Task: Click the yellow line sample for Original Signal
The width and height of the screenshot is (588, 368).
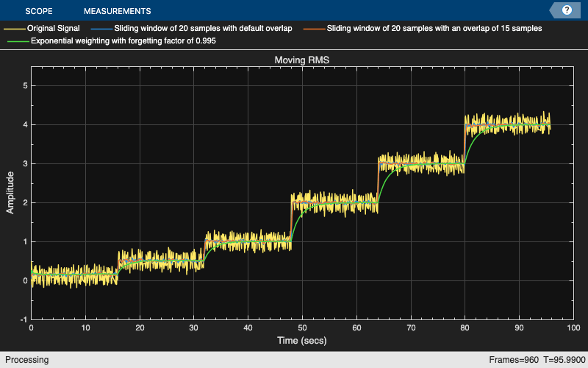Action: pos(15,29)
